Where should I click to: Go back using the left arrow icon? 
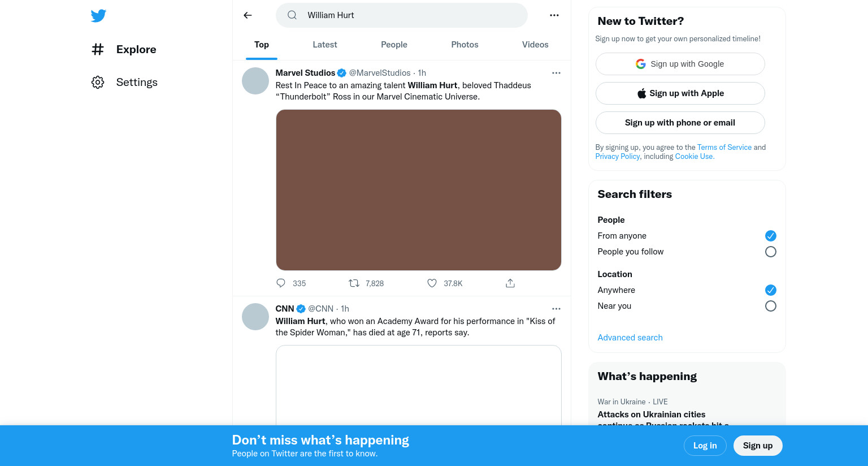(x=248, y=15)
